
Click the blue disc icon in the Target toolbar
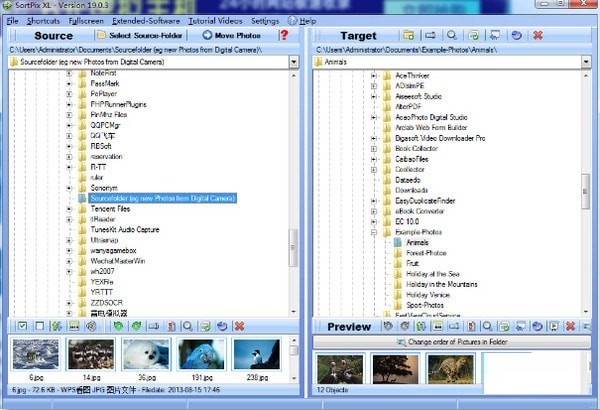[x=517, y=35]
